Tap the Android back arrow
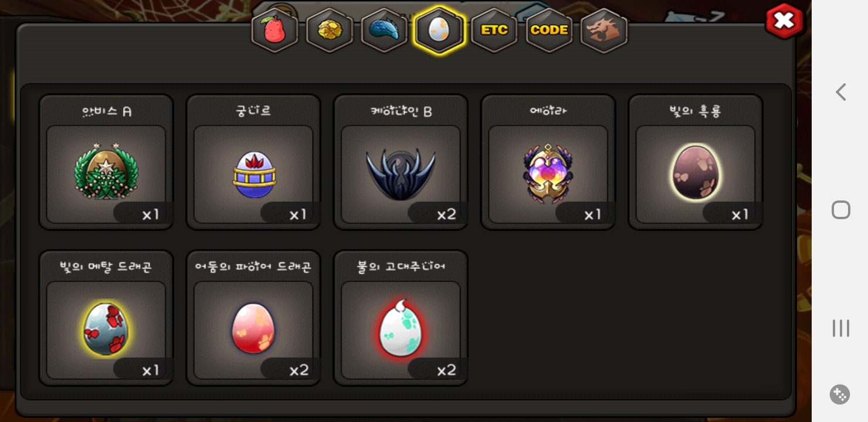 click(x=840, y=92)
